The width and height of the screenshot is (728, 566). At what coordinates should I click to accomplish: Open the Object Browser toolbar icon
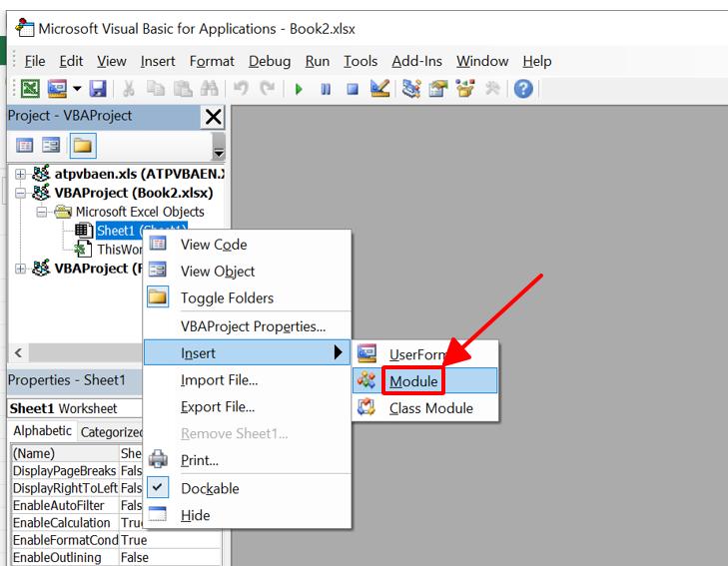tap(465, 88)
